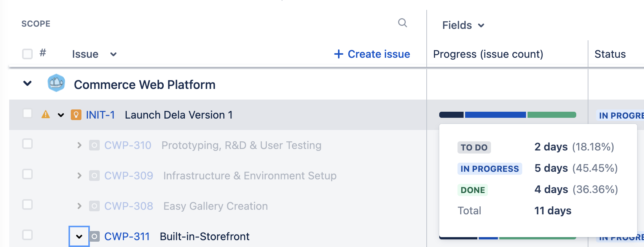
Task: Click the DONE label in tooltip
Action: tap(473, 190)
